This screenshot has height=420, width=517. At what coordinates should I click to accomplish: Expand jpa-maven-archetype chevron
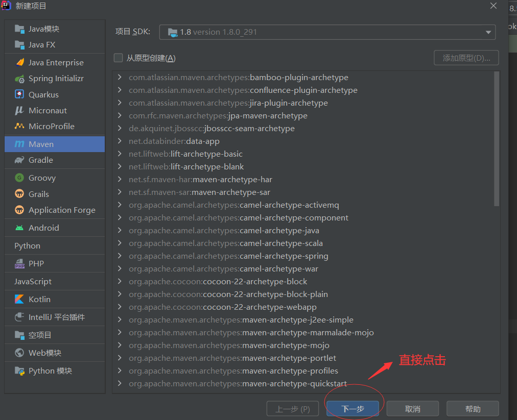[x=120, y=116]
